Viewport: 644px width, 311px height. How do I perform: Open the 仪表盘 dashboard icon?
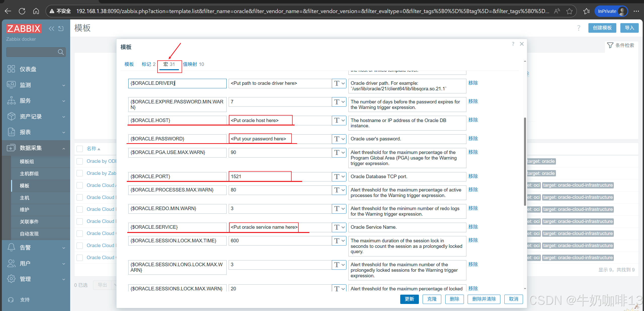click(11, 69)
